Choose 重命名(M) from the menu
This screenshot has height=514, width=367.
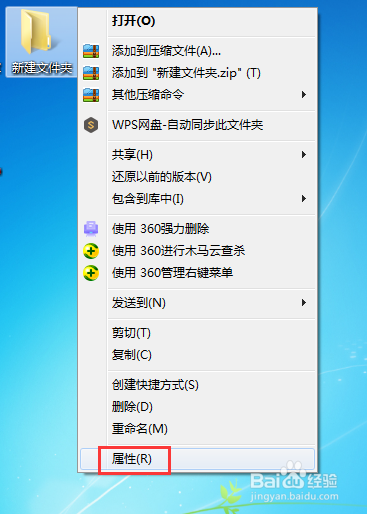[198, 429]
